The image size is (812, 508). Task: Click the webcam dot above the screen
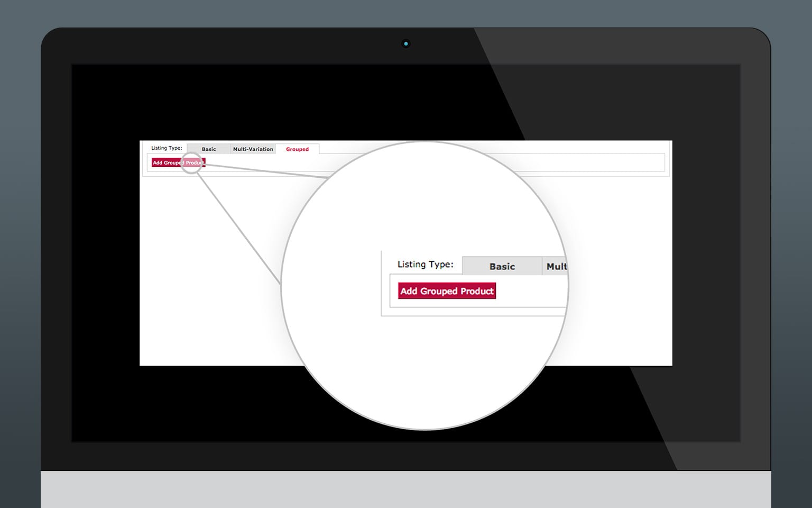pyautogui.click(x=405, y=43)
